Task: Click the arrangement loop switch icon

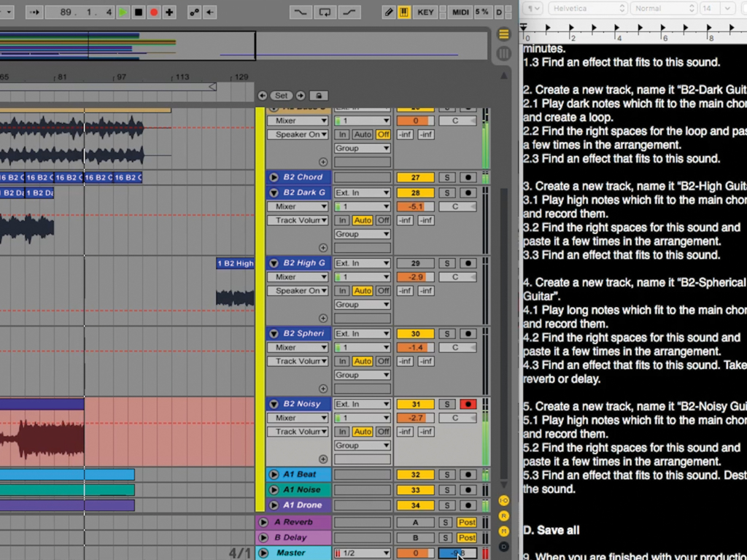Action: [x=326, y=12]
